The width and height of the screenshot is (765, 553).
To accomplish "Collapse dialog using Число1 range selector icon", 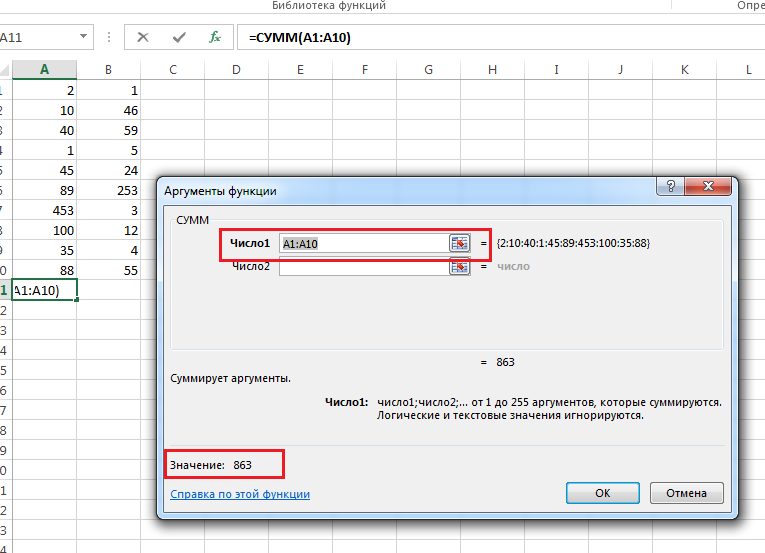I will tap(459, 243).
